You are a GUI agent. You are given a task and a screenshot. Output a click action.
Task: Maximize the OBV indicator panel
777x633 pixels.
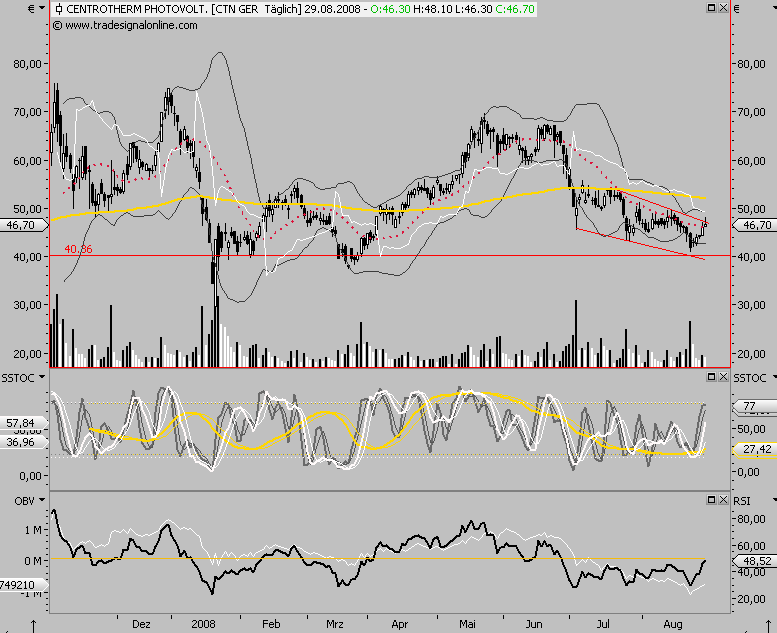711,500
